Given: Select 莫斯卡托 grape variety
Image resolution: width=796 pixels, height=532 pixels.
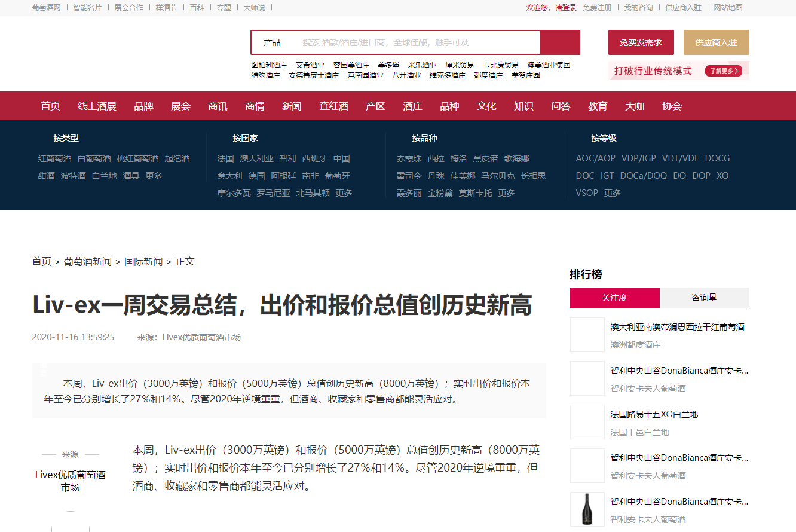Looking at the screenshot, I should [x=475, y=193].
